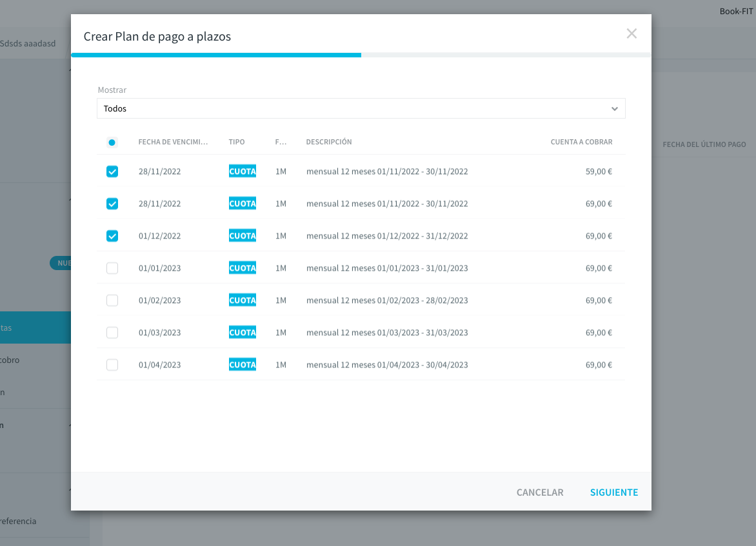Click the date 01/04/2023 cell
This screenshot has width=756, height=546.
(x=159, y=365)
